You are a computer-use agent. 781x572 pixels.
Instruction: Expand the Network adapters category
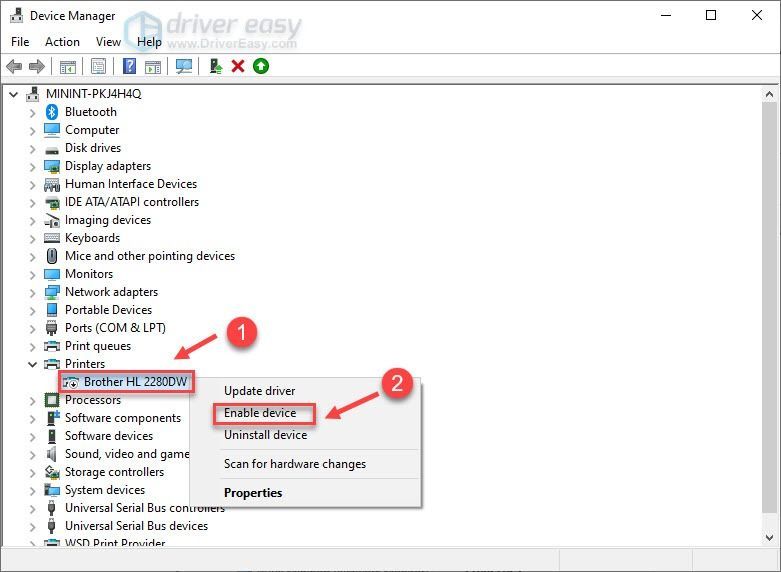coord(32,292)
